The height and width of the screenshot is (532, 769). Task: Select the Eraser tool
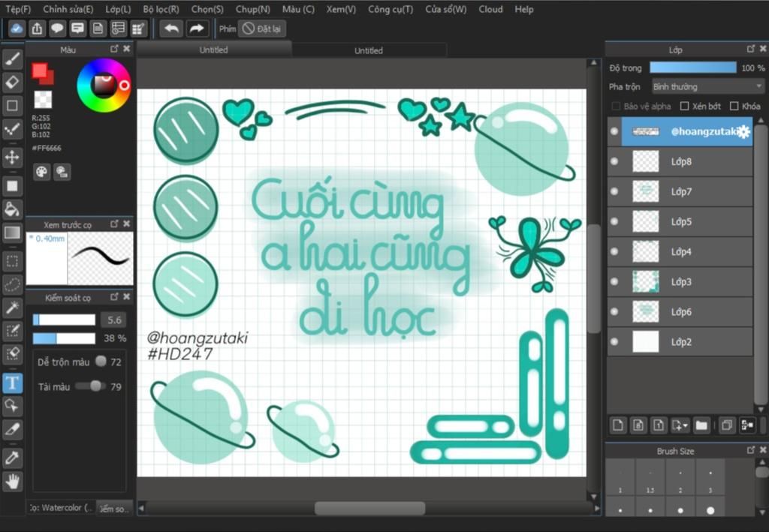pyautogui.click(x=12, y=82)
